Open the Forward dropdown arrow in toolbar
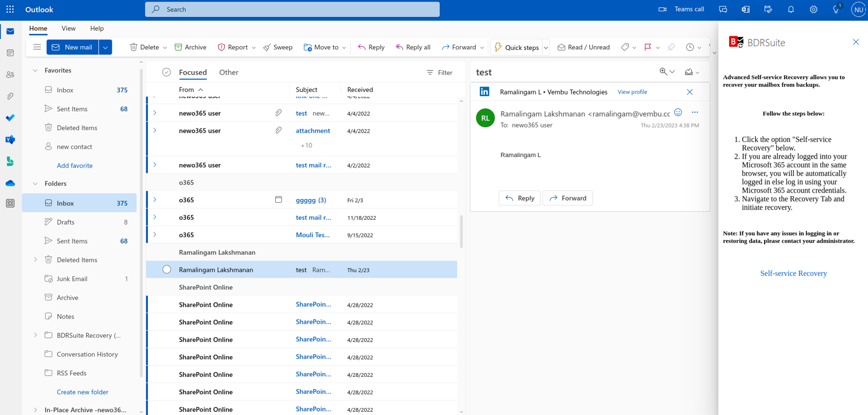This screenshot has height=415, width=868. click(482, 48)
